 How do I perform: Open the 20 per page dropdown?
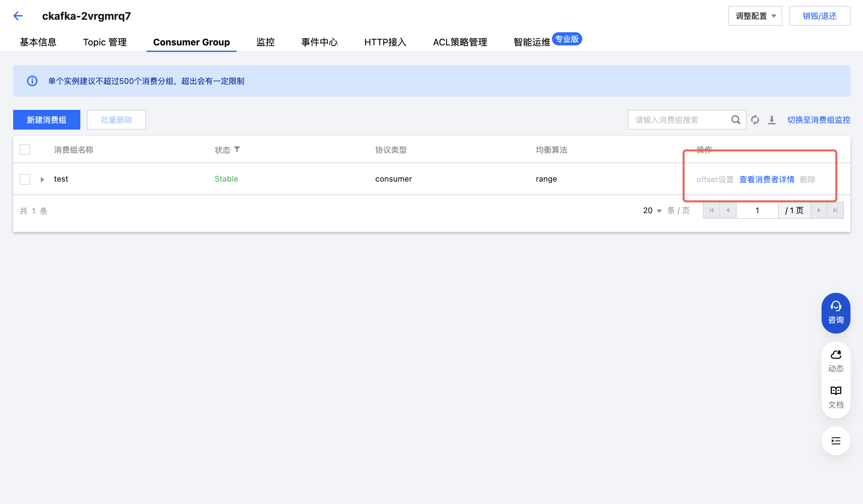pyautogui.click(x=652, y=211)
